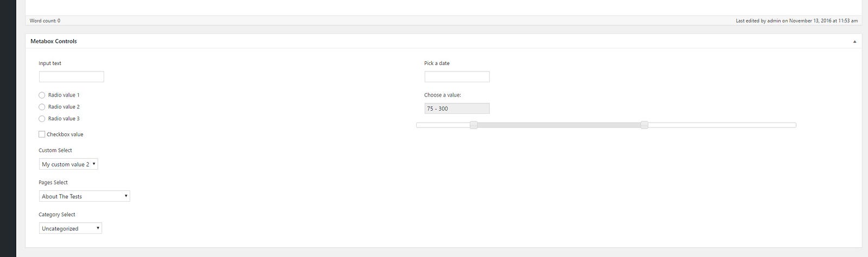The height and width of the screenshot is (257, 868).
Task: Click the 75 - 300 value field
Action: 457,108
